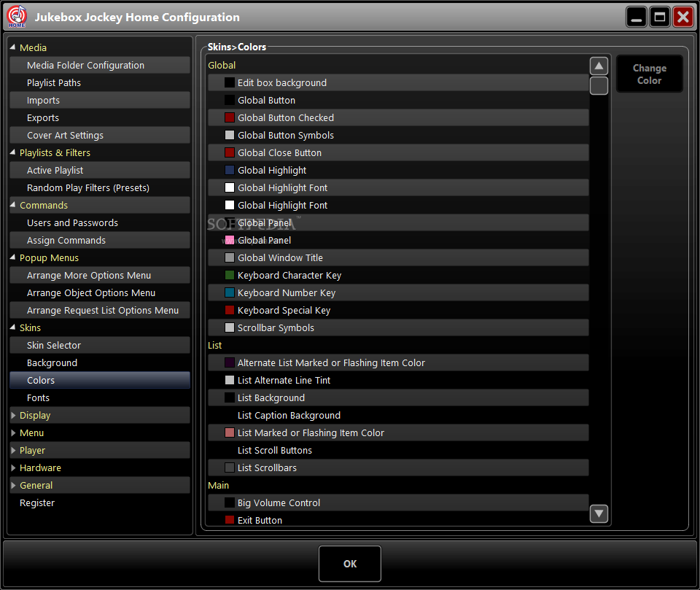
Task: Select Global Panel pink swatch
Action: pyautogui.click(x=230, y=240)
